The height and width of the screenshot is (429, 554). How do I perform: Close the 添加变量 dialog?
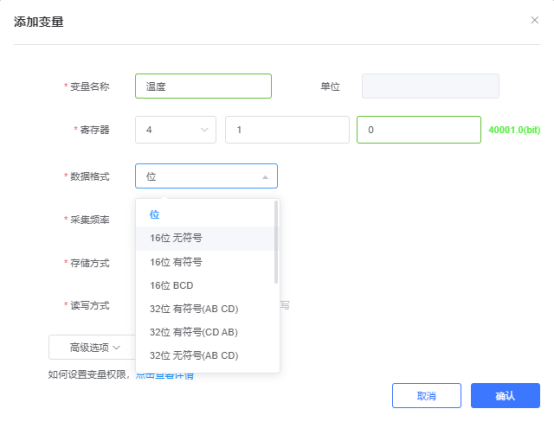(535, 20)
